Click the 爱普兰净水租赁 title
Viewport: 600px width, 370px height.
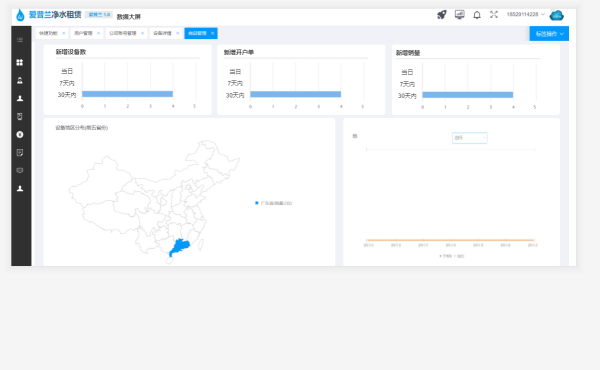(55, 15)
